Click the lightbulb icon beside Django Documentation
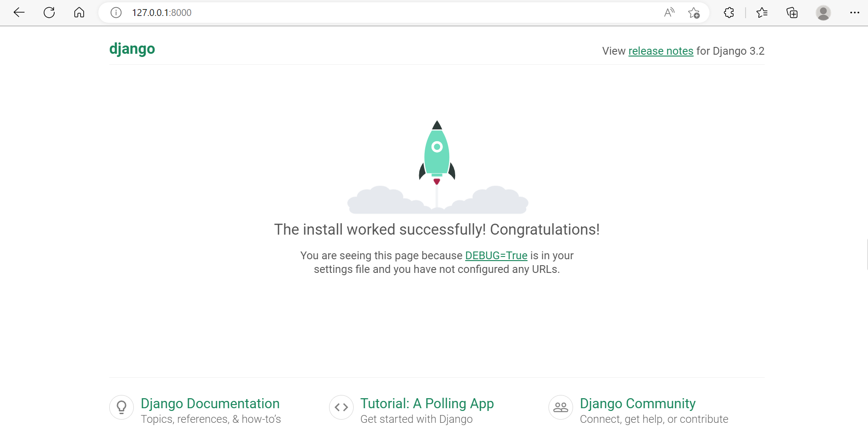The image size is (868, 436). coord(122,407)
